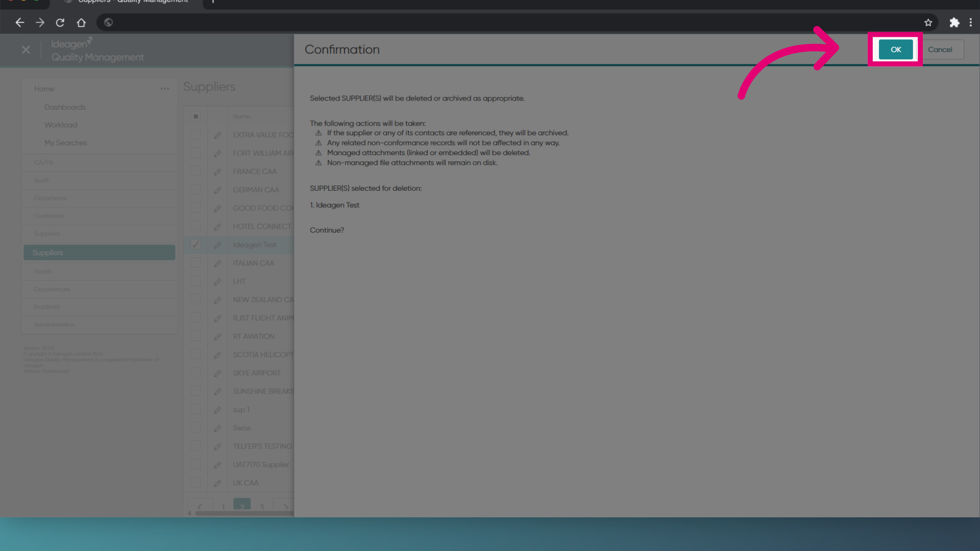Edit sup 1 supplier pencil icon

[217, 410]
